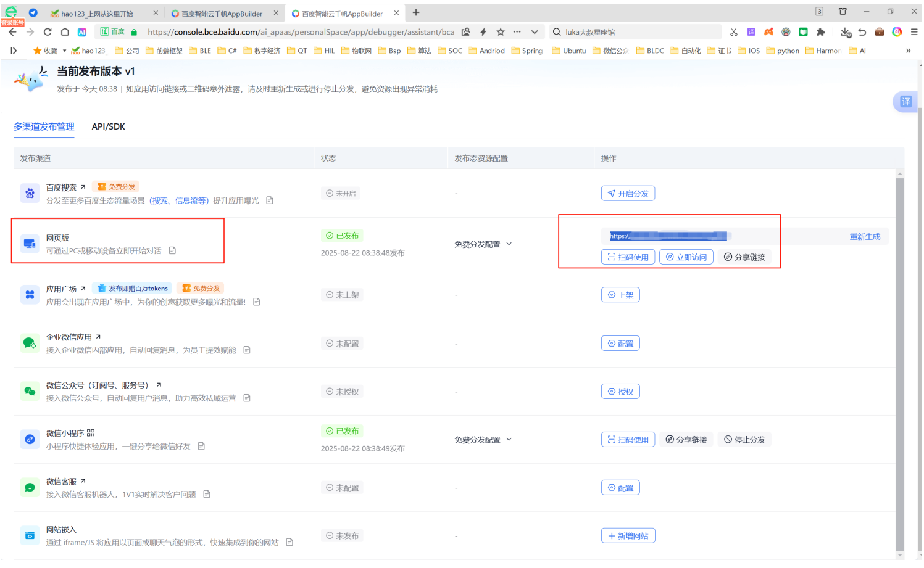Open the colorful AI icon in toolbar
The image size is (924, 568).
(897, 32)
